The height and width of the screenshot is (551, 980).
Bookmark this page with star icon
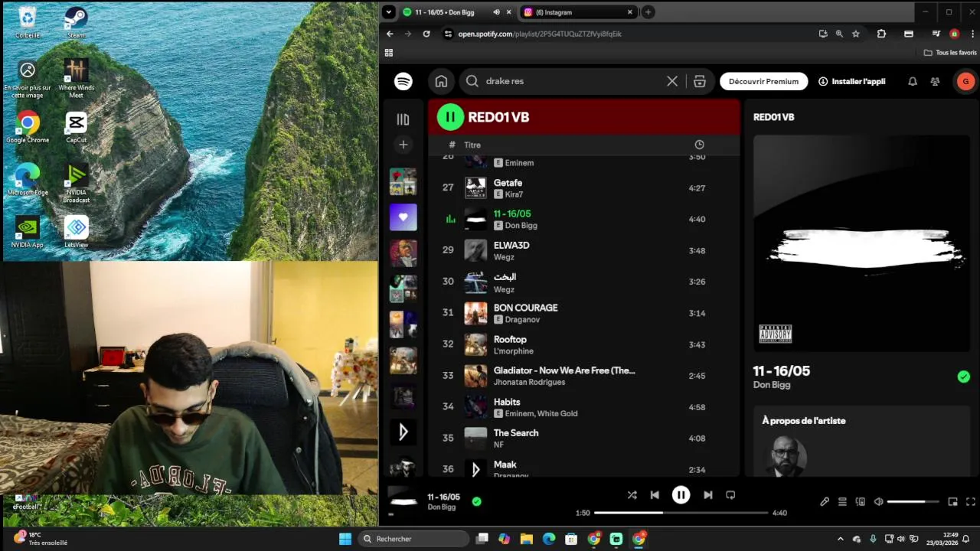point(856,34)
